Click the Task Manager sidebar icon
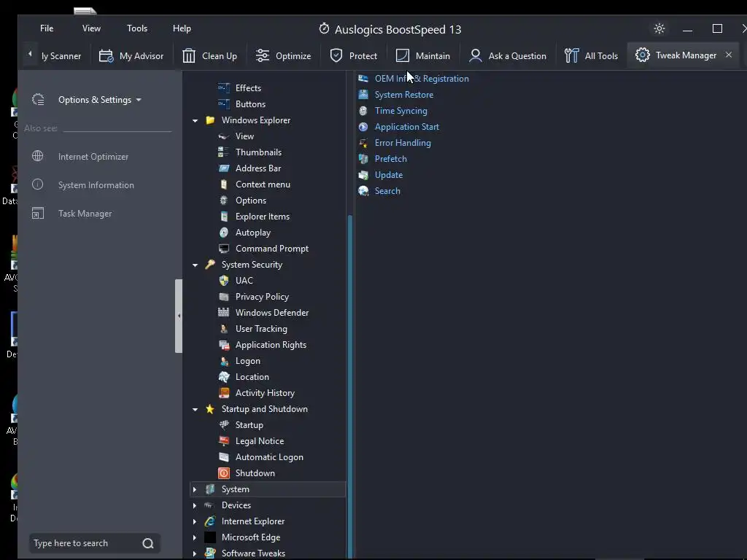747x560 pixels. click(38, 213)
